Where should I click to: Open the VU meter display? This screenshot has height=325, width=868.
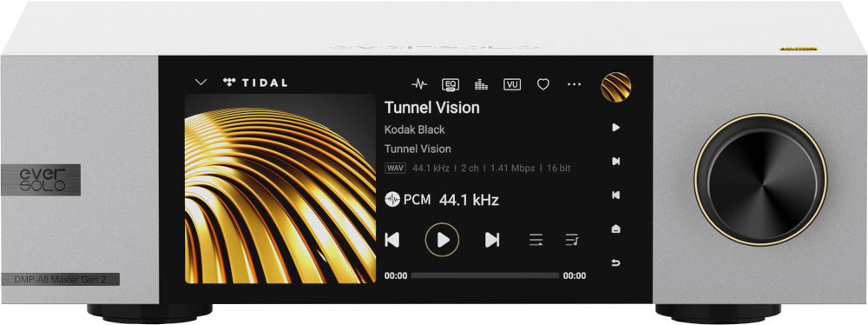click(512, 84)
